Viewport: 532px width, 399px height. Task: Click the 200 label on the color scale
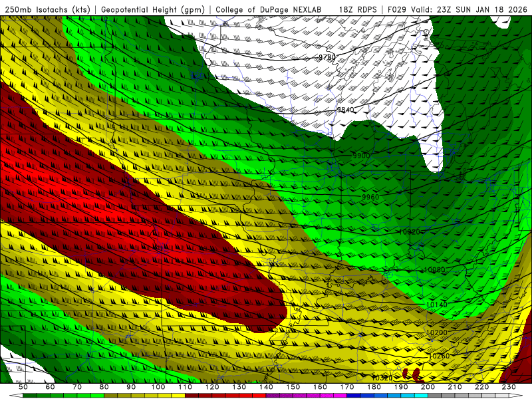tap(428, 387)
